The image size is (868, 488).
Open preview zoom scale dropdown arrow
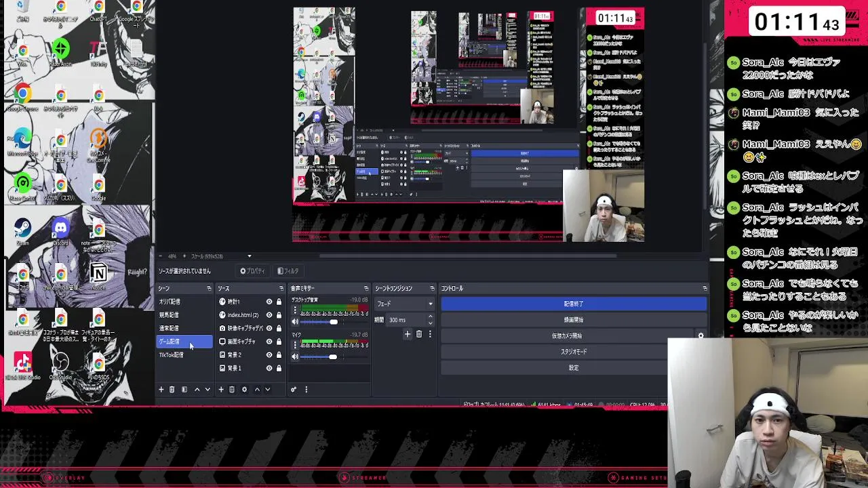point(249,256)
